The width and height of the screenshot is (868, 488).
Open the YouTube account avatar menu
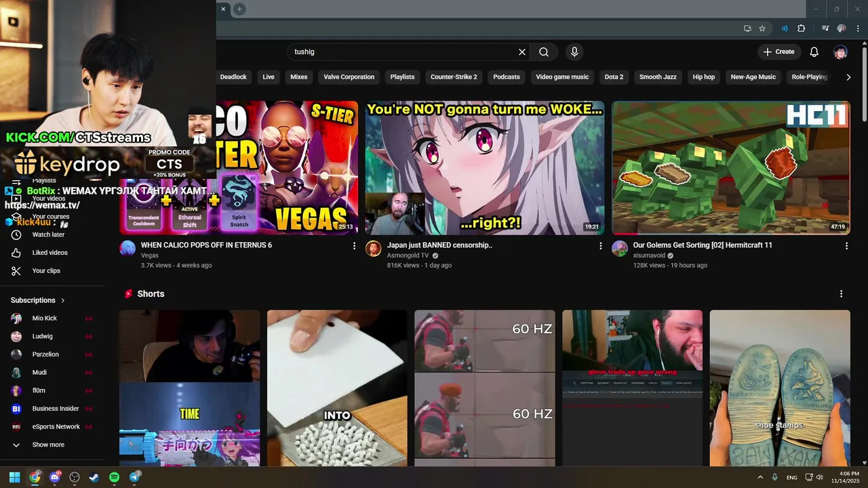(x=841, y=52)
